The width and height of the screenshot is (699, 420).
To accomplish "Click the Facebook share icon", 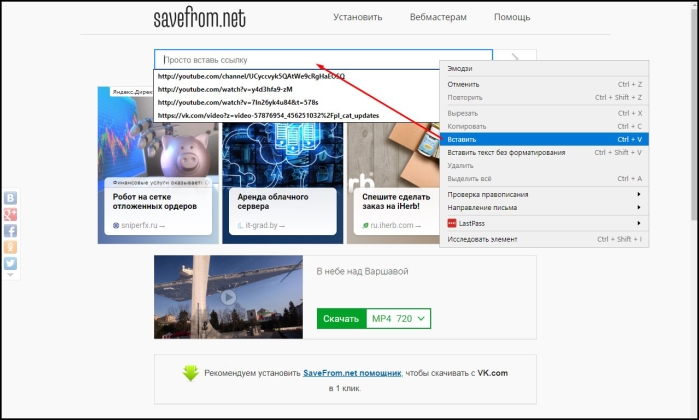I will pyautogui.click(x=10, y=231).
